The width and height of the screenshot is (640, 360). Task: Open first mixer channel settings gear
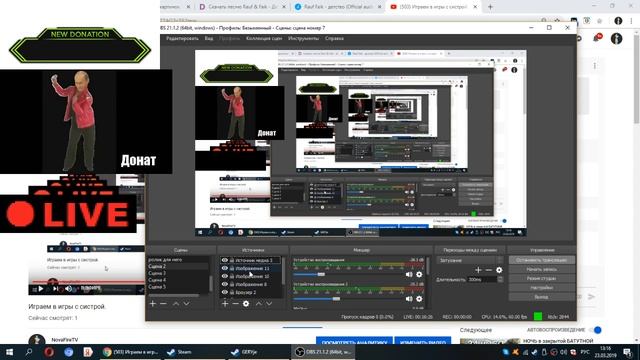point(419,274)
